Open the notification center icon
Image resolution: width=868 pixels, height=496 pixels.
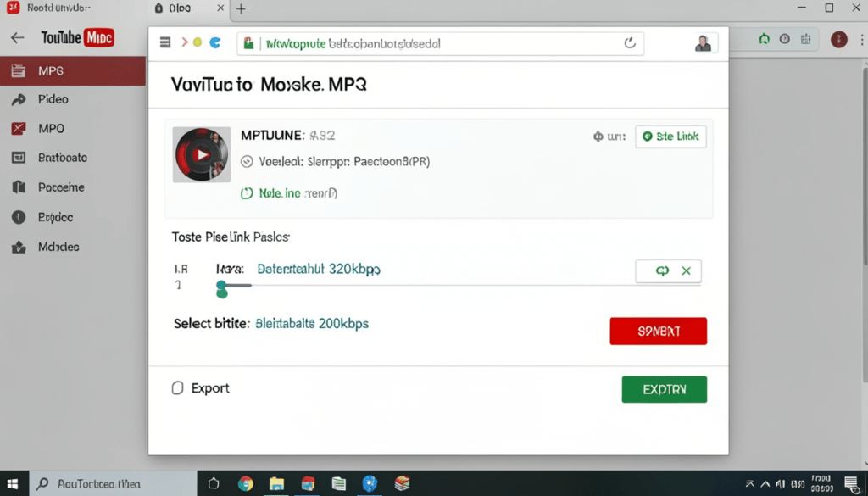(853, 484)
